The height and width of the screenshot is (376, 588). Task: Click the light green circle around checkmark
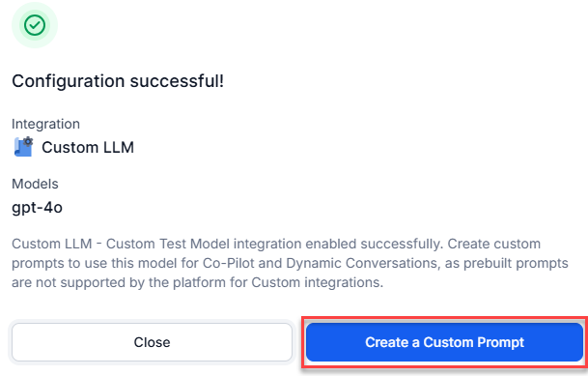[35, 25]
